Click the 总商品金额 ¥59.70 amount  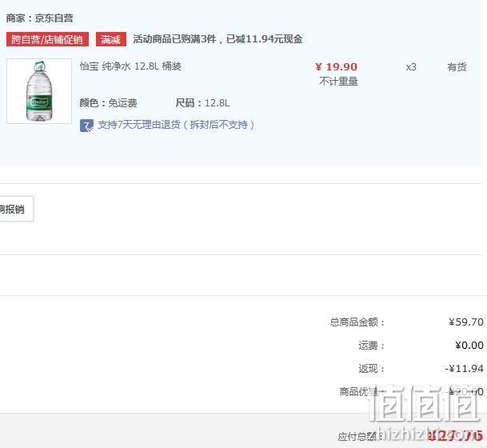point(466,322)
